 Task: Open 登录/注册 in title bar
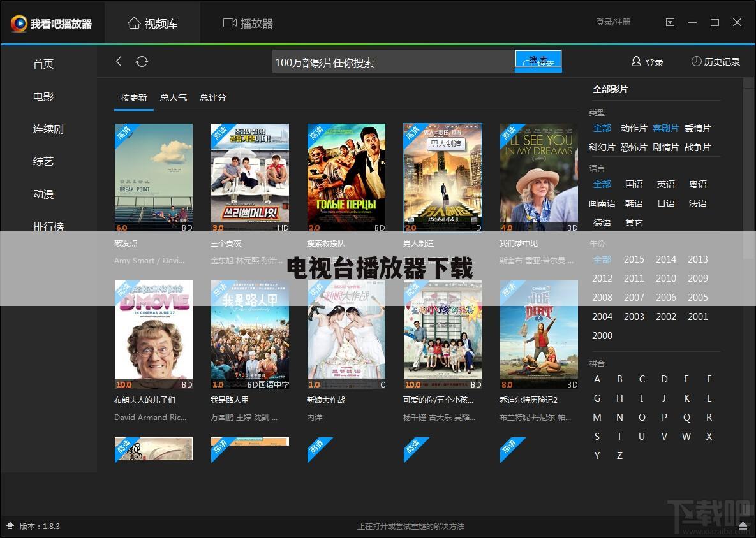613,22
